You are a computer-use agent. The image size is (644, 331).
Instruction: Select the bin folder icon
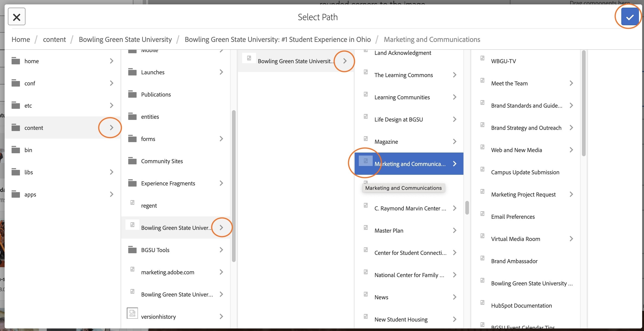pyautogui.click(x=16, y=150)
